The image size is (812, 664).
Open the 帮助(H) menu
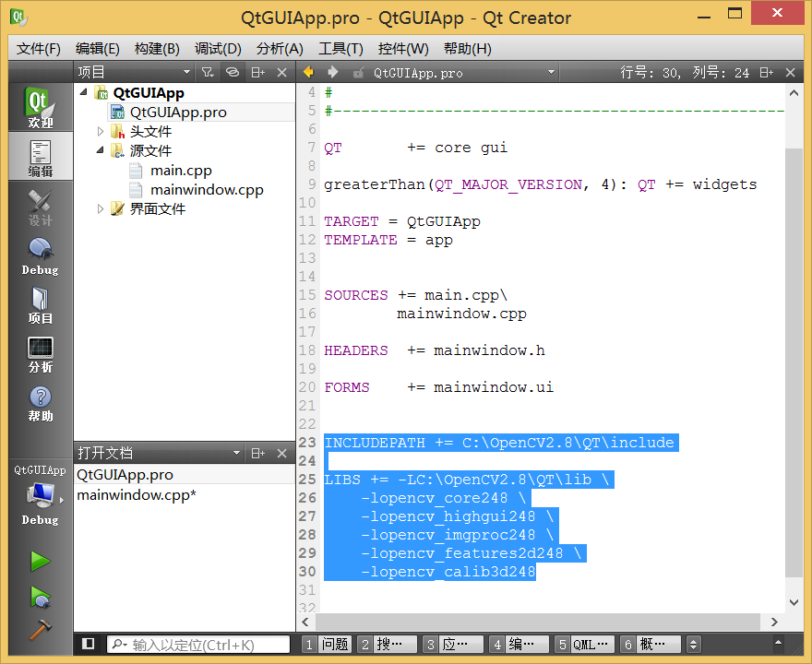point(468,49)
